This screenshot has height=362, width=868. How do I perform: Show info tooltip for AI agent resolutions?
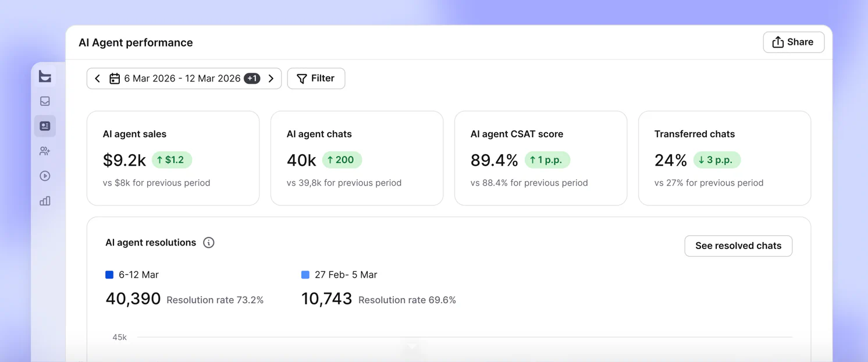tap(209, 243)
